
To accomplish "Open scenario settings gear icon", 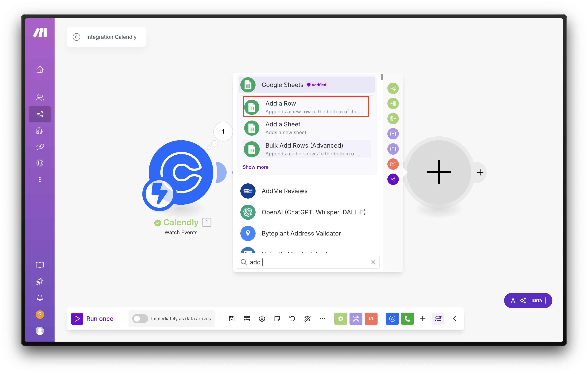I will (262, 318).
